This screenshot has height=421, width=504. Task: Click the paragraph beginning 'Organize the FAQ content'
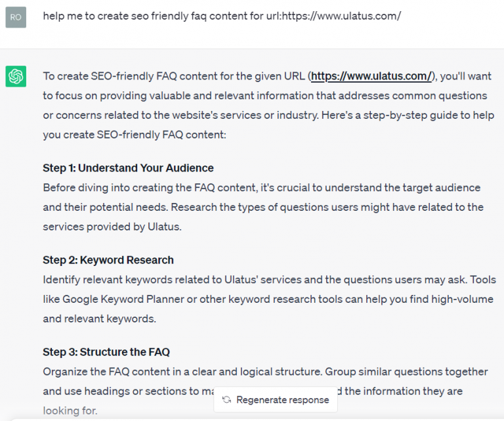[x=262, y=371]
